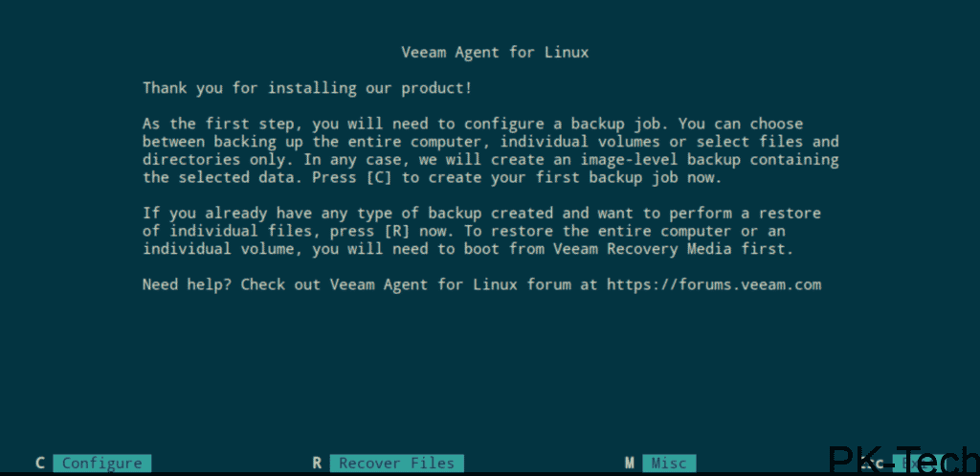Click the Veeam Agent for Linux title
This screenshot has height=476, width=980.
pos(493,52)
